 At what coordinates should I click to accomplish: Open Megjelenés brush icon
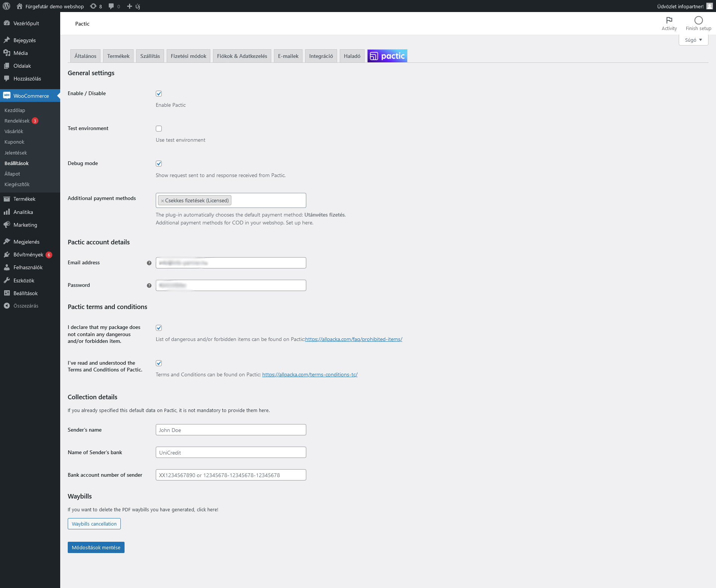(7, 241)
